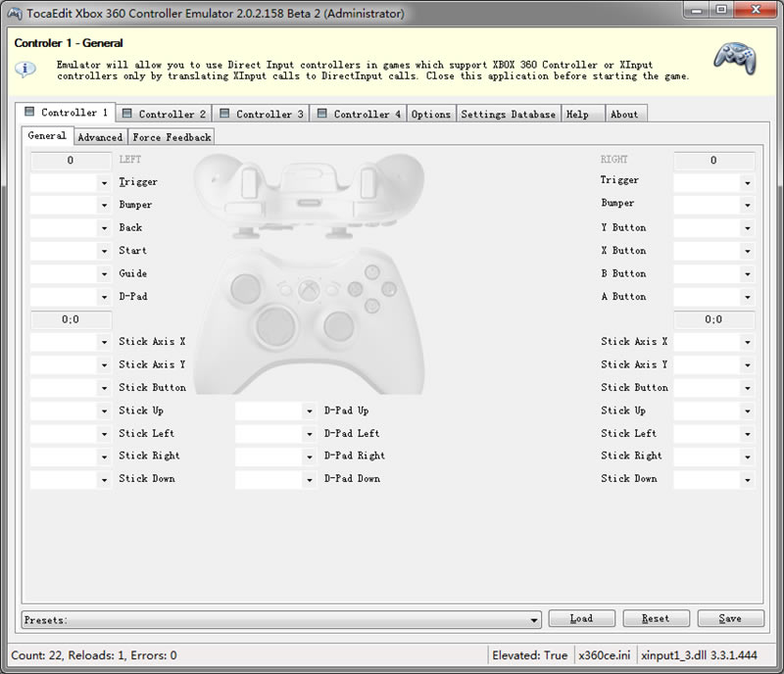This screenshot has width=784, height=674.
Task: Click the Xbox controller image's Guide button
Action: [309, 290]
